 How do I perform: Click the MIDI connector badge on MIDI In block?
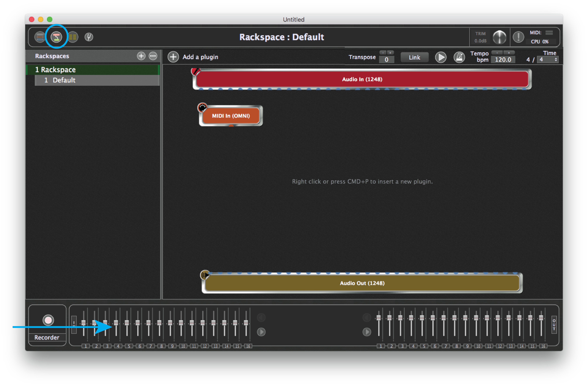202,108
